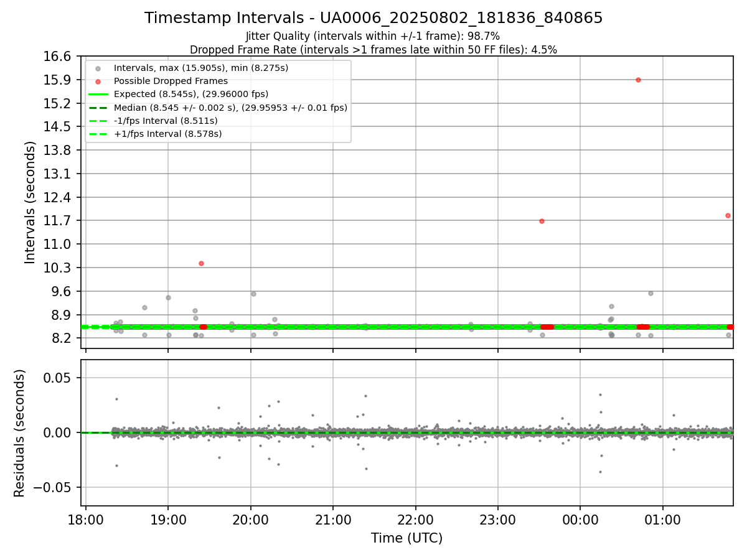The height and width of the screenshot is (560, 747).
Task: Click legend entry 'Expected (8.545s), (29.96000 fps)'
Action: [x=191, y=94]
